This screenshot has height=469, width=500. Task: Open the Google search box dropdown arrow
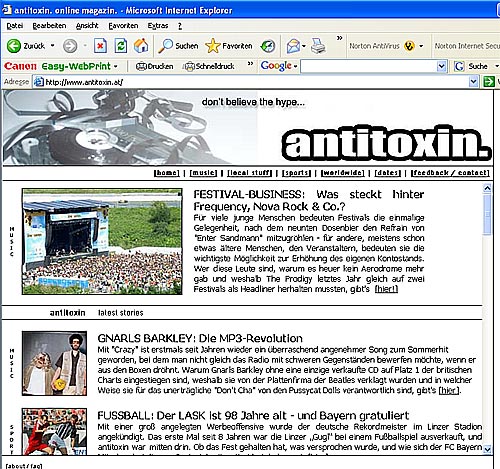[x=441, y=66]
